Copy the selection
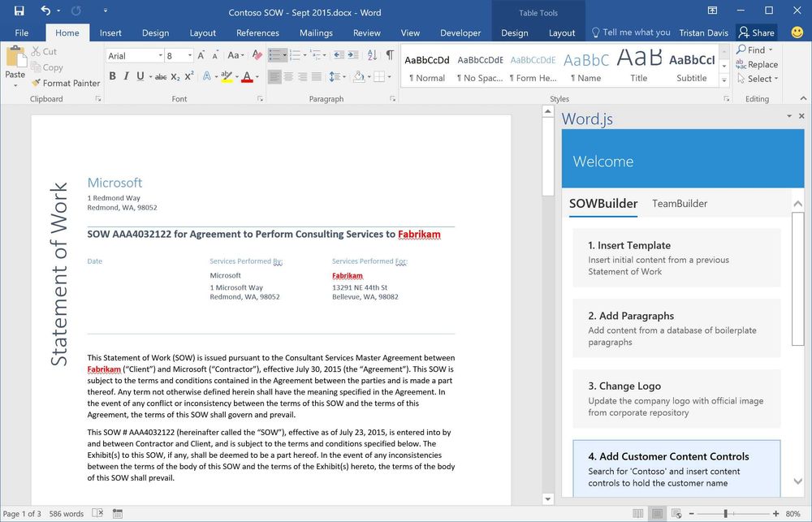The height and width of the screenshot is (522, 812). tap(47, 67)
